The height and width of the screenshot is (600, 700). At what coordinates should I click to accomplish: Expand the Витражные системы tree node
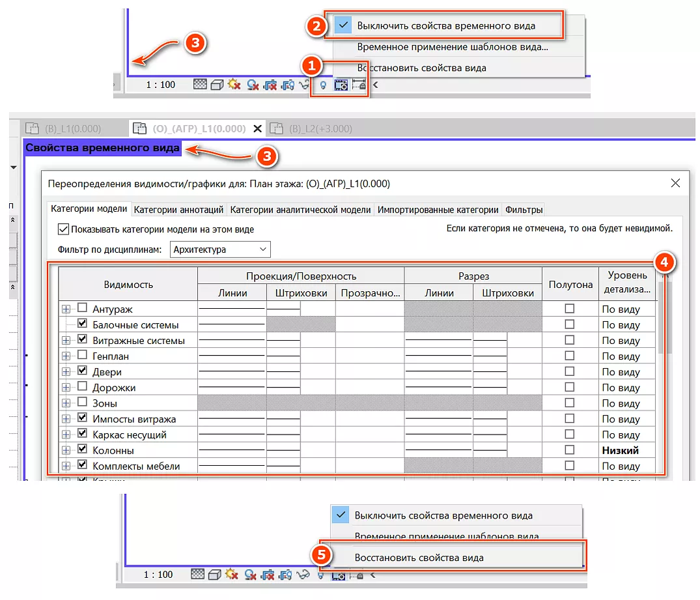tap(66, 341)
